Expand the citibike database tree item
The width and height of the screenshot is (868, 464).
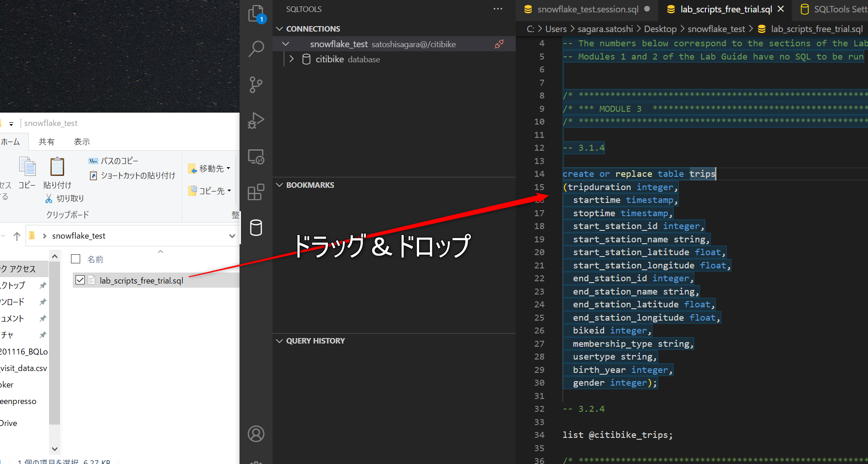[291, 59]
